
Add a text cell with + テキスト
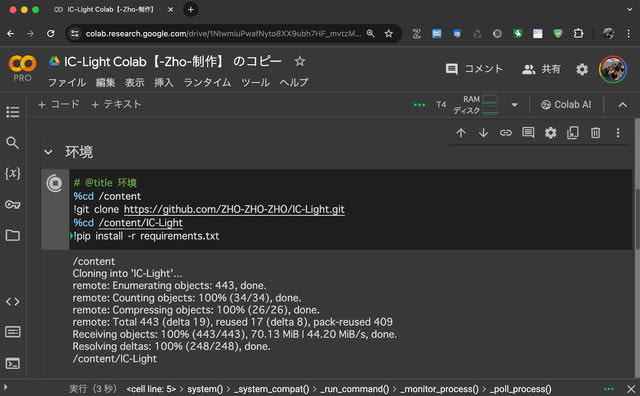pos(117,105)
